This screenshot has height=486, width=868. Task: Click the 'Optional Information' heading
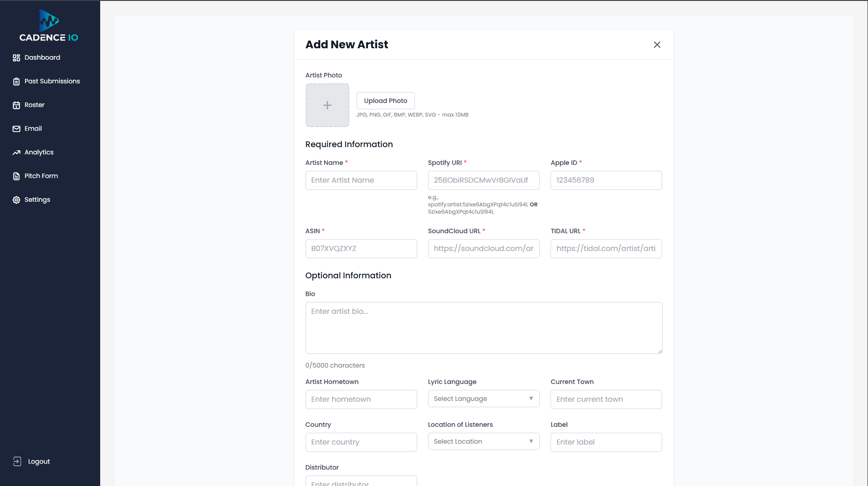tap(348, 276)
